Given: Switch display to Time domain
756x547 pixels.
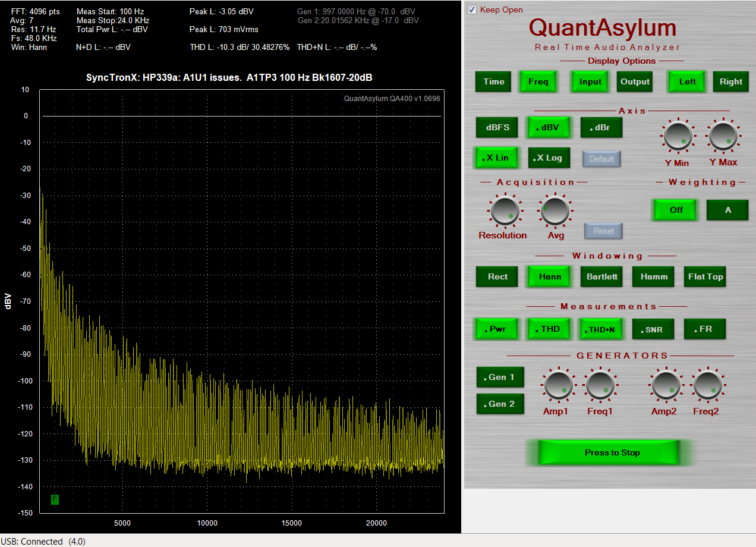Looking at the screenshot, I should (x=494, y=82).
